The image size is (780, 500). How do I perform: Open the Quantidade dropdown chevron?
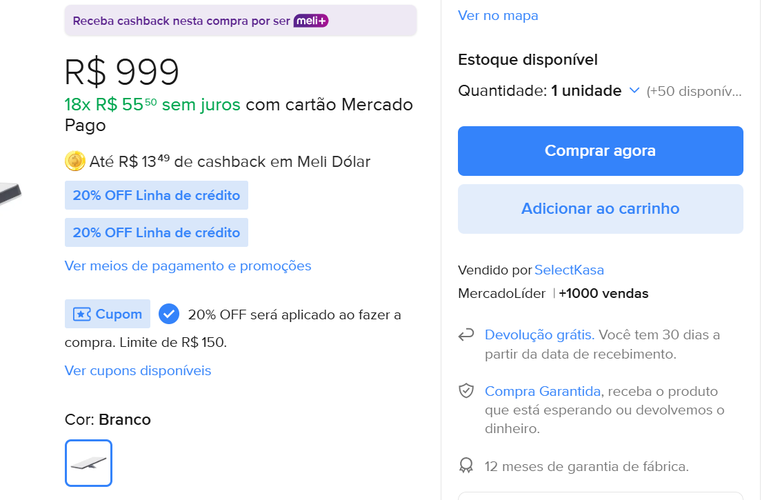click(x=634, y=91)
